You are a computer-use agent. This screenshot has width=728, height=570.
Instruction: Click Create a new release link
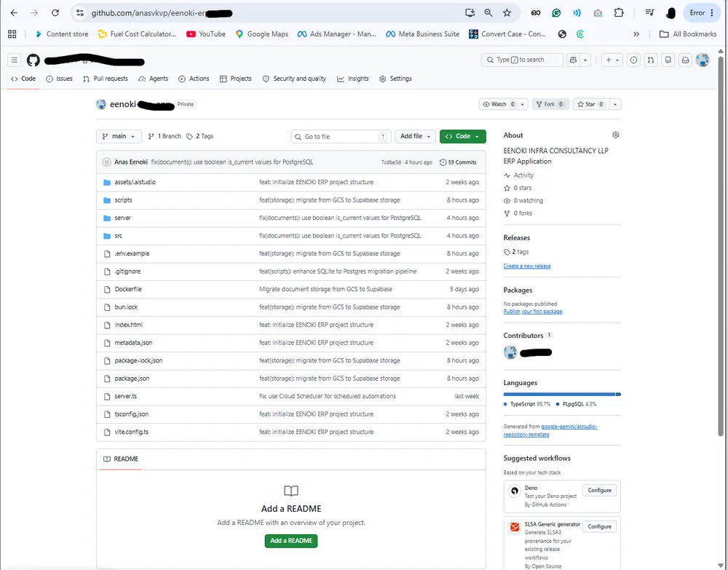click(527, 266)
